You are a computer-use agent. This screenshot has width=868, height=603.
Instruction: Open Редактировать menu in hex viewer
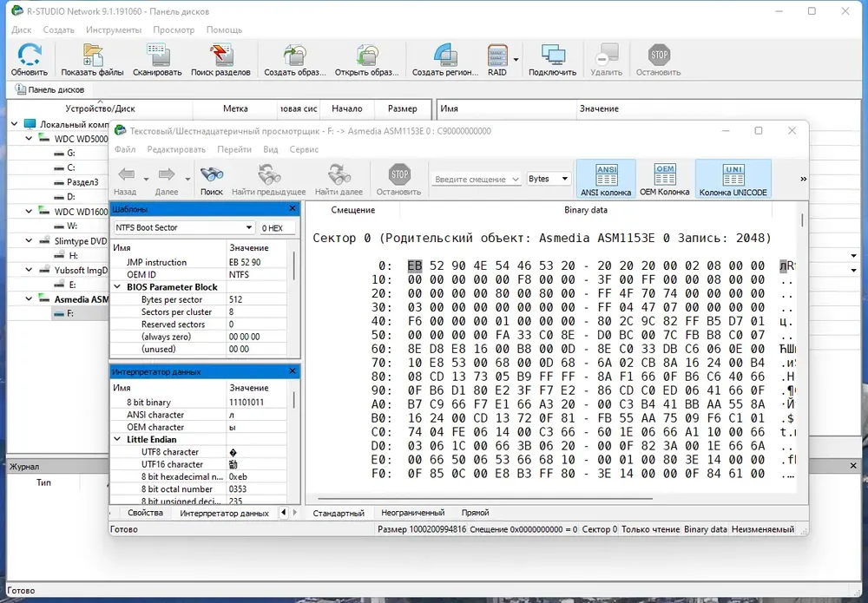click(176, 149)
